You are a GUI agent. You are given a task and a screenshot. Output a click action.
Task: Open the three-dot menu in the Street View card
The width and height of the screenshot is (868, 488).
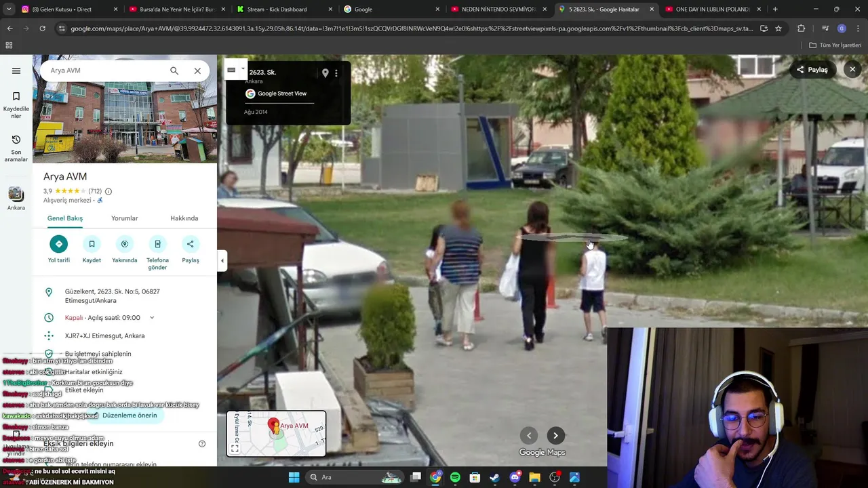[x=336, y=73]
